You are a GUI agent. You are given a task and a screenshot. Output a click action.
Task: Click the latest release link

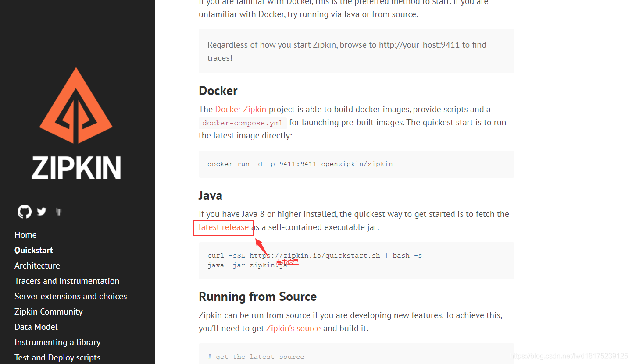224,227
